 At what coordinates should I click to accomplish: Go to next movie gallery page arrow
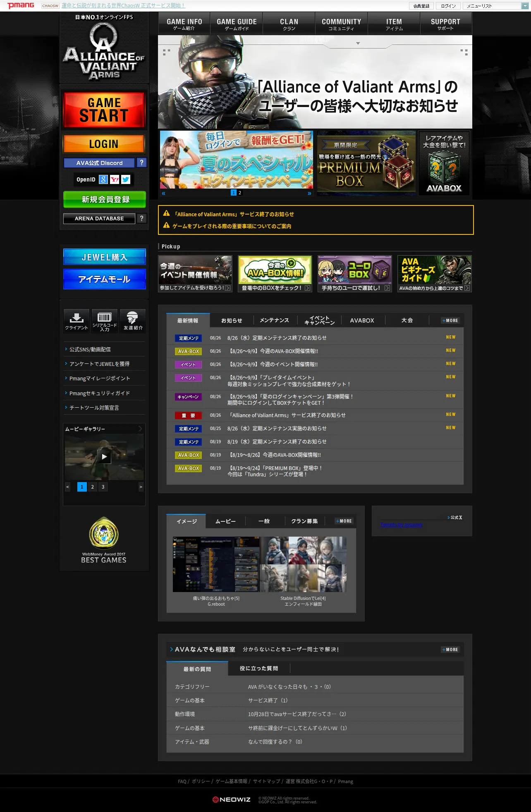[141, 487]
